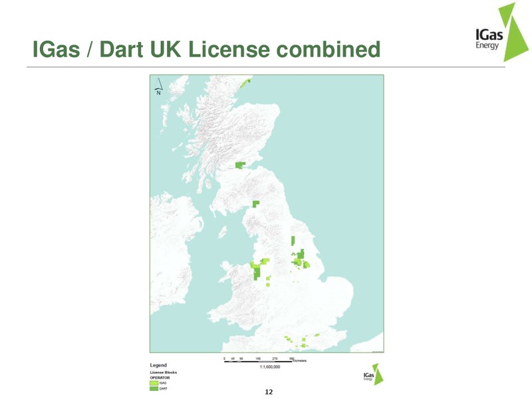Viewport: 532px width, 399px height.
Task: Click the 'License Blocks' legend label
Action: [164, 372]
